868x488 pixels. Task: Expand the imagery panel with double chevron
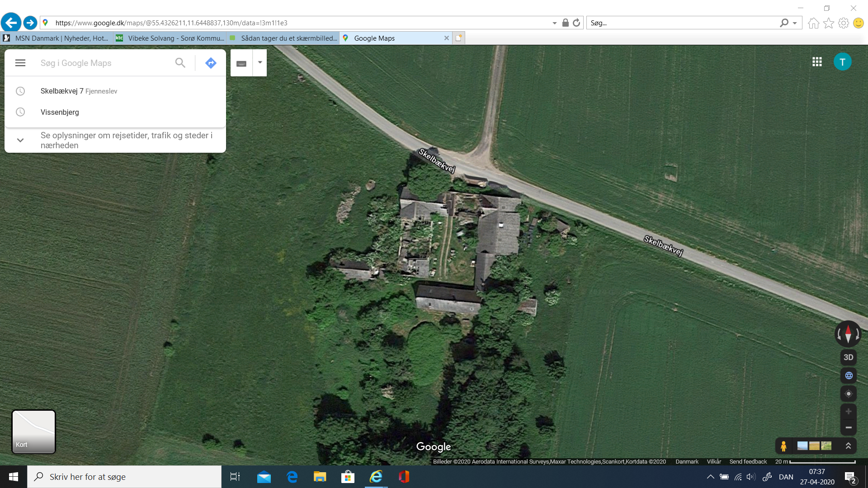(848, 446)
